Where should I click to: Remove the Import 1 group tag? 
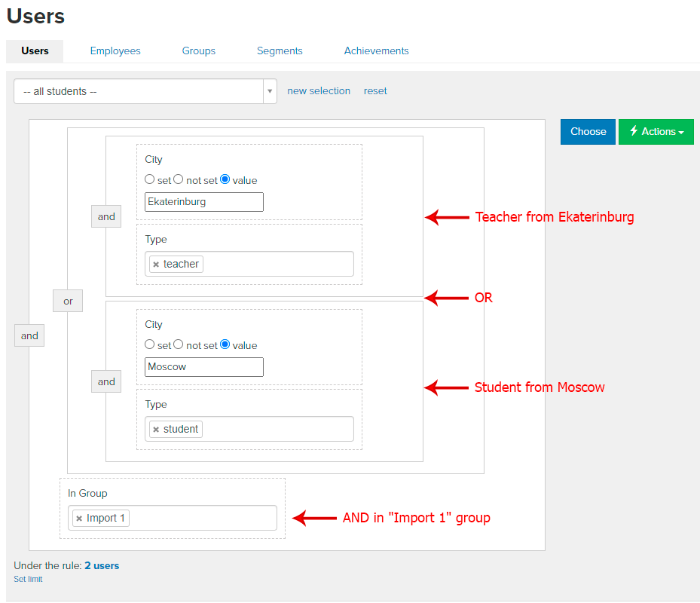coord(79,519)
